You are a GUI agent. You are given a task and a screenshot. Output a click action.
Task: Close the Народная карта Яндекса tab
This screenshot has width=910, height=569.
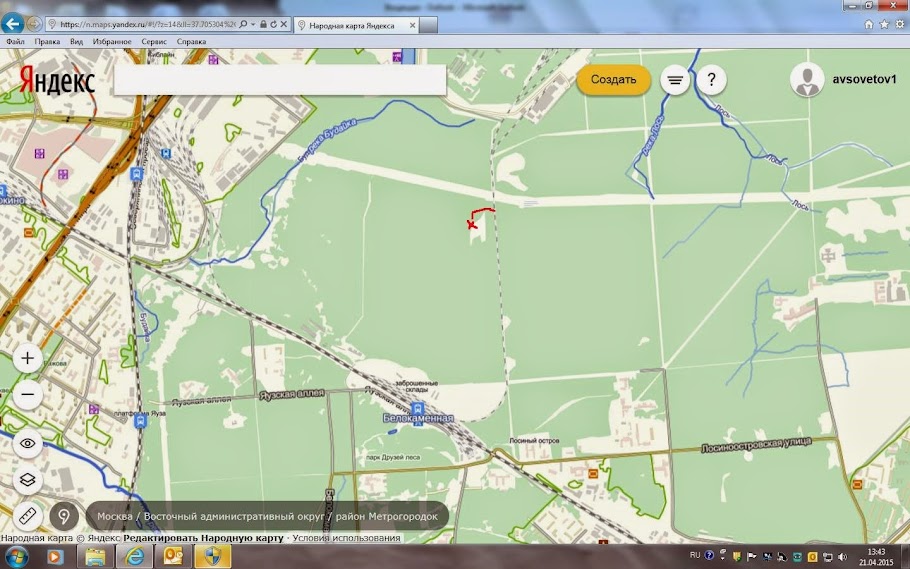tap(413, 26)
